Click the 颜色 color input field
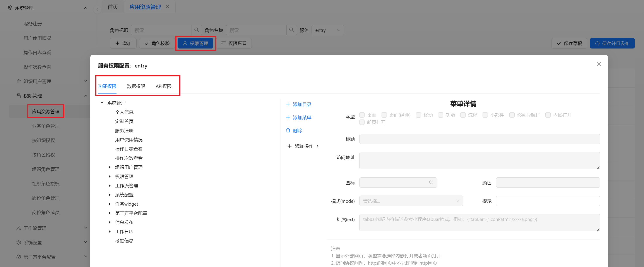The width and height of the screenshot is (644, 267). click(548, 183)
